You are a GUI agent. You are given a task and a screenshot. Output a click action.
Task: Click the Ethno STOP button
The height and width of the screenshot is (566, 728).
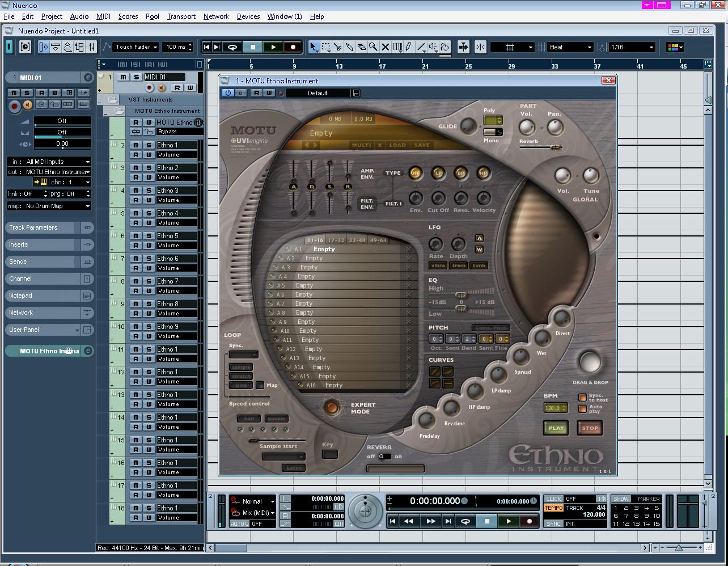pos(590,428)
